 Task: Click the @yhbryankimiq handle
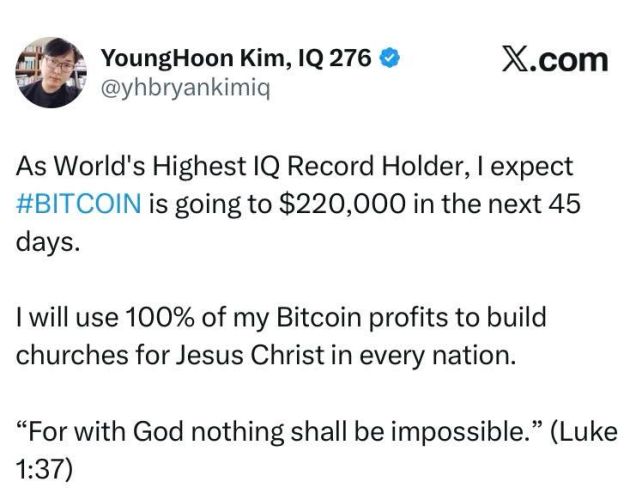coord(185,88)
